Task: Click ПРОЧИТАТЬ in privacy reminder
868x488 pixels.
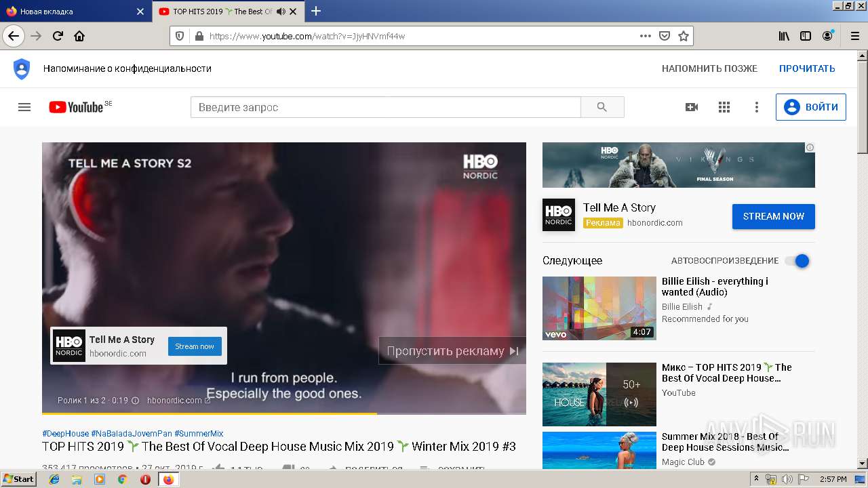Action: point(807,68)
